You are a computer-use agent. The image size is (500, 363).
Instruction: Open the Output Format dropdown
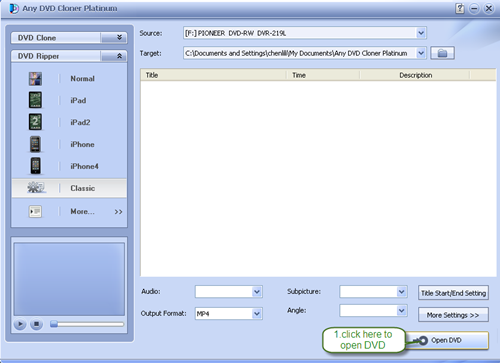[x=257, y=314]
